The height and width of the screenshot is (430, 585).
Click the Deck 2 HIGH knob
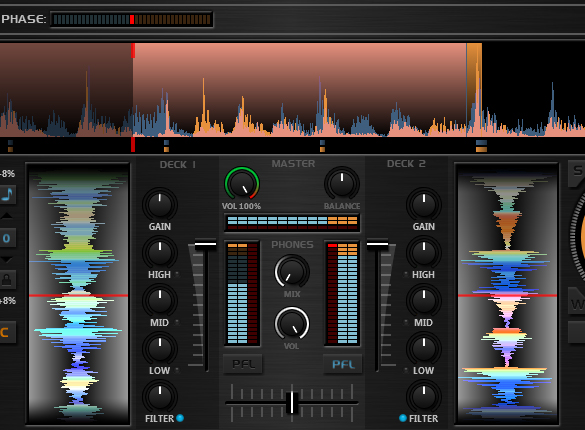[423, 253]
